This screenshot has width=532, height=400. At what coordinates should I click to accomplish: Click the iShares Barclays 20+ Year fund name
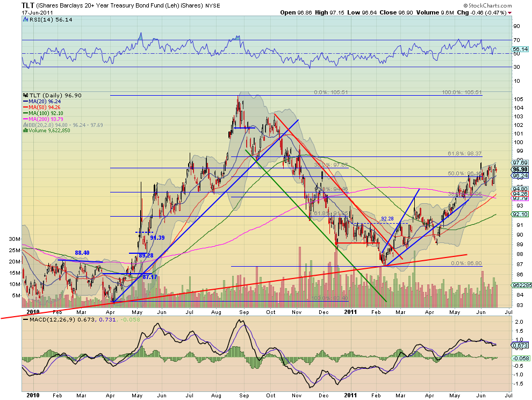pos(120,6)
